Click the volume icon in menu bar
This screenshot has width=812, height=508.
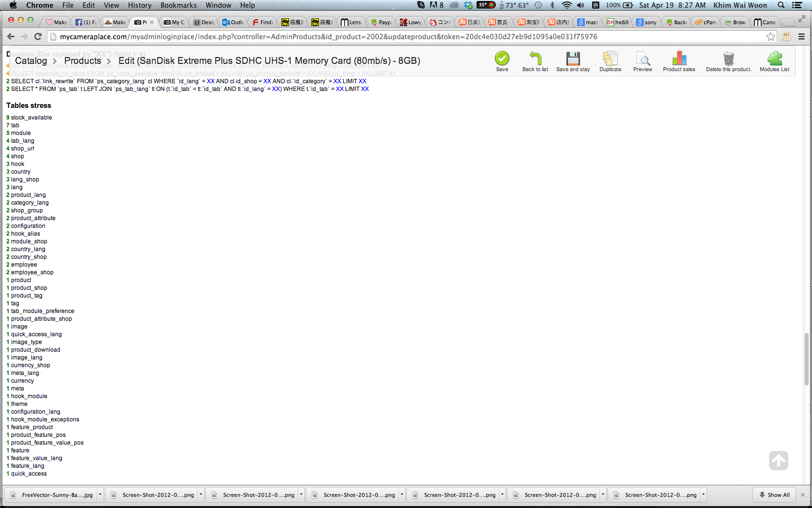[x=580, y=5]
